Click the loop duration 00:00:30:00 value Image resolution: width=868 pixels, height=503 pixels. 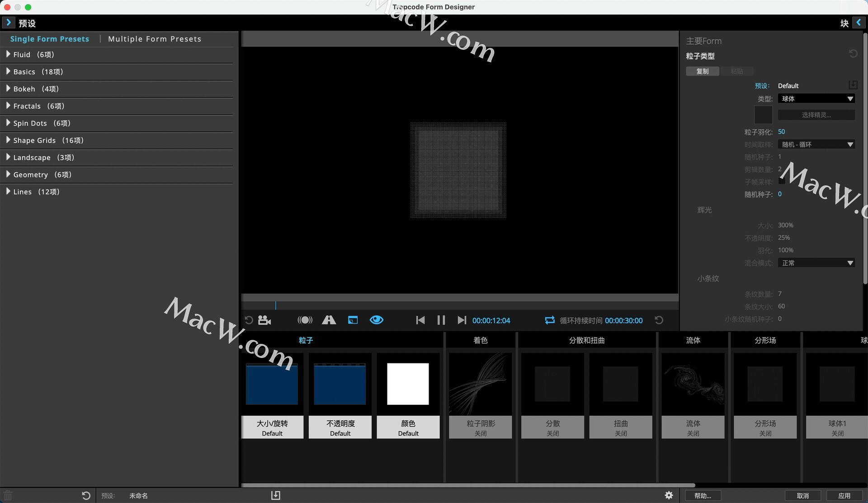624,320
